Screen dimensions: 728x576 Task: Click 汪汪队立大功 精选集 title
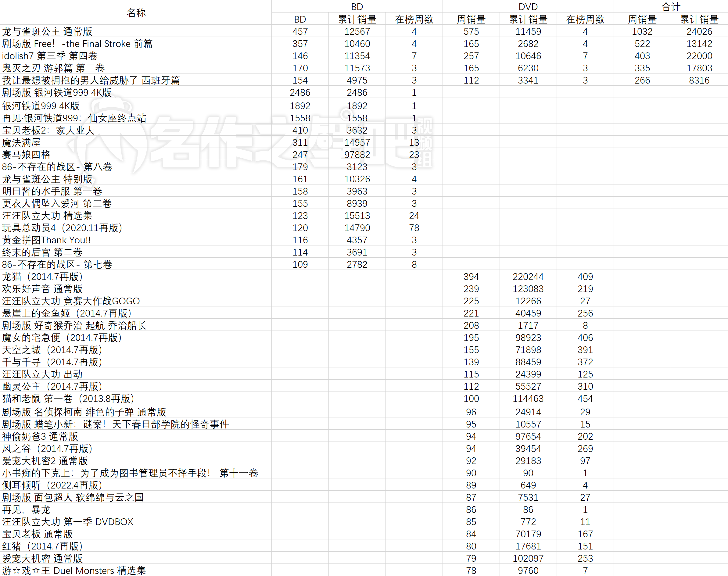point(47,216)
